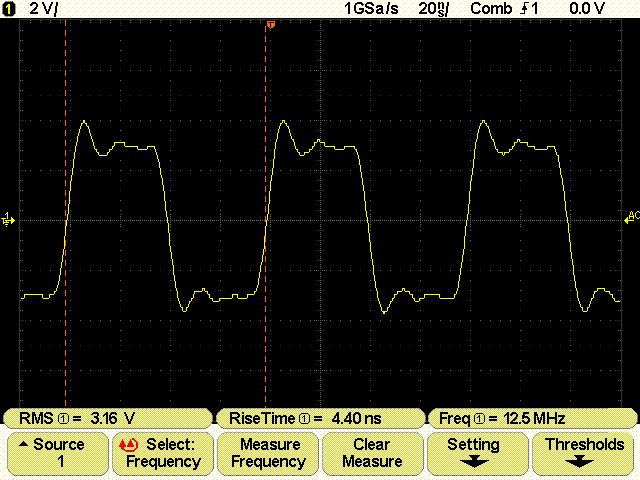Activate the Measure Frequency softkey

click(x=268, y=453)
